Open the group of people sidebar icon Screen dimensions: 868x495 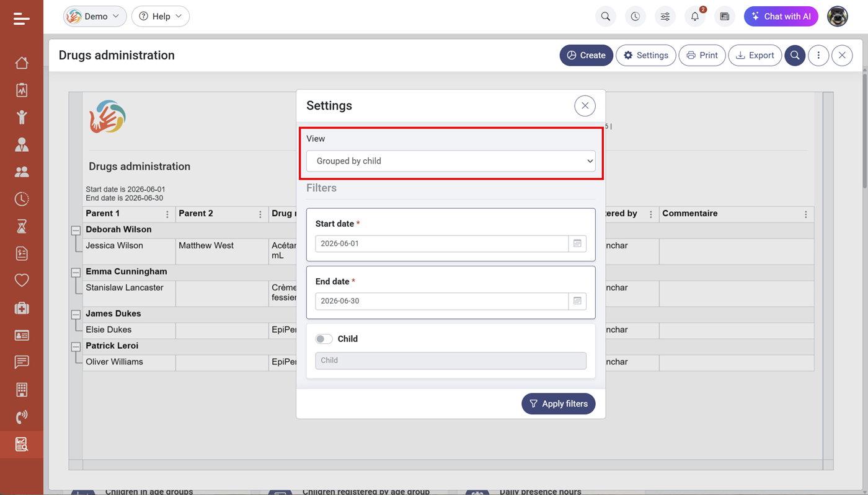coord(22,172)
